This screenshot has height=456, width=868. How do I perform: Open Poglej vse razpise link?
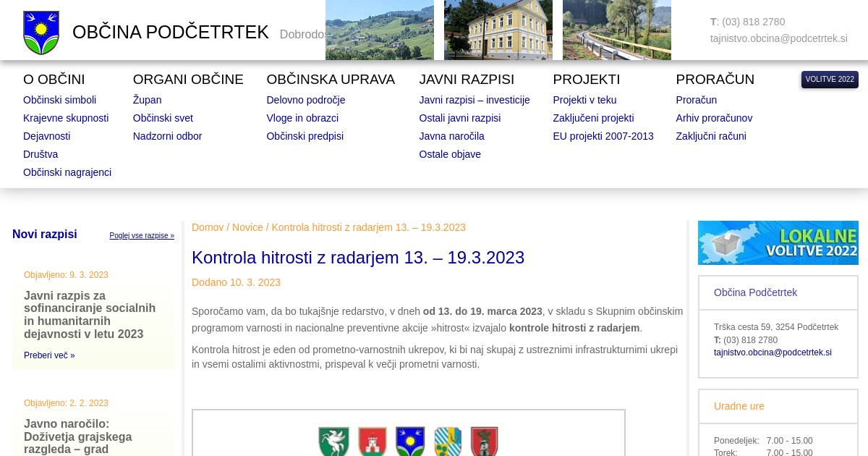[142, 236]
